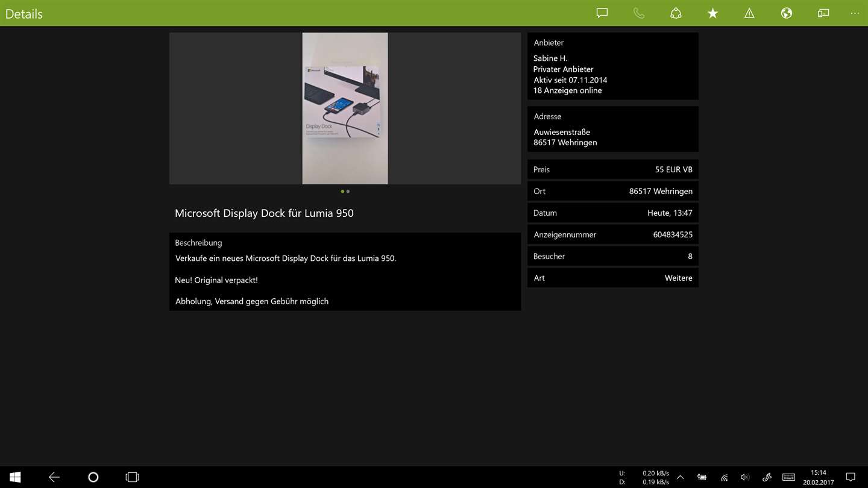Open the more options ellipsis menu
The image size is (868, 488).
click(855, 13)
